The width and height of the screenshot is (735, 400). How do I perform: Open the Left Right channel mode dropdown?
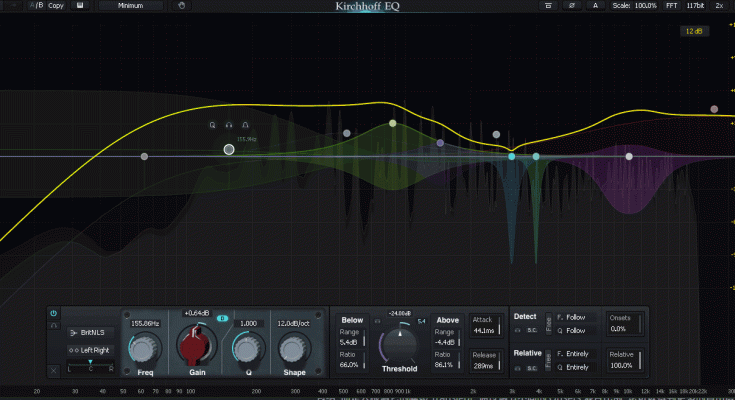[x=87, y=350]
